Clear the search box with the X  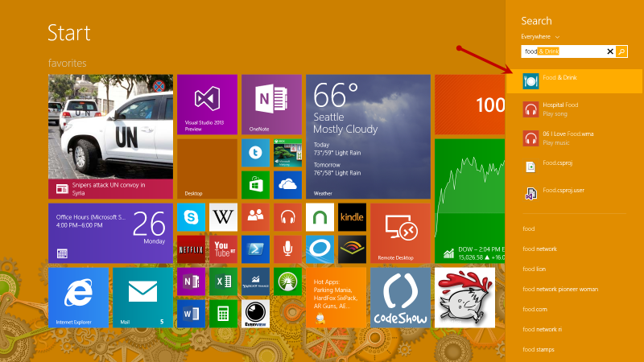tap(609, 51)
